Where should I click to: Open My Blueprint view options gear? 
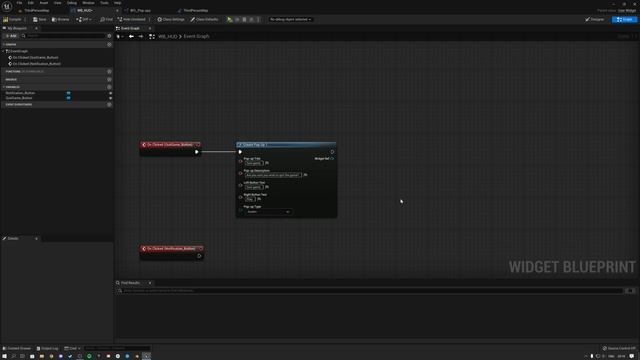109,36
